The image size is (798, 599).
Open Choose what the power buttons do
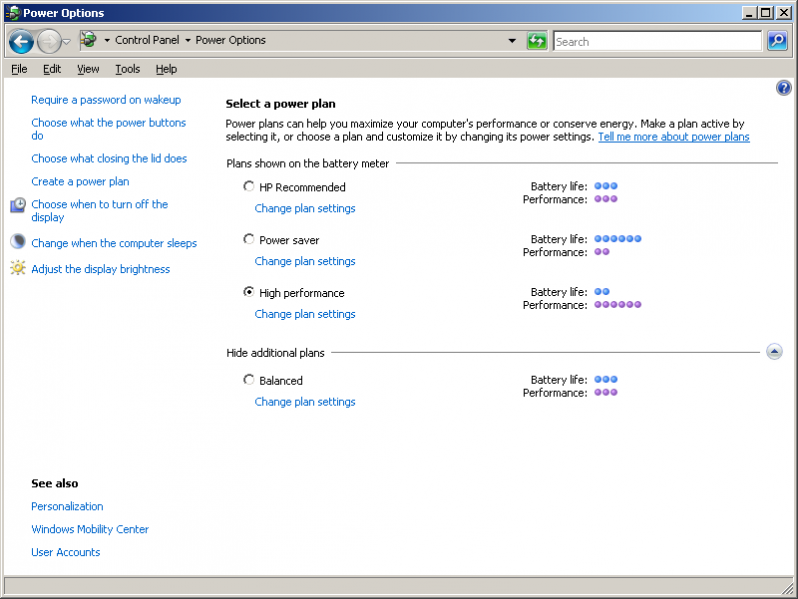108,129
